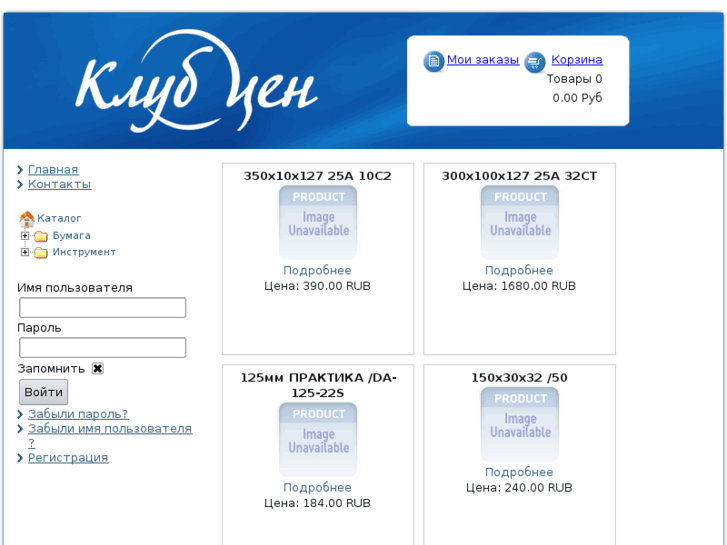
Task: Click the Каталог house icon
Action: point(27,218)
